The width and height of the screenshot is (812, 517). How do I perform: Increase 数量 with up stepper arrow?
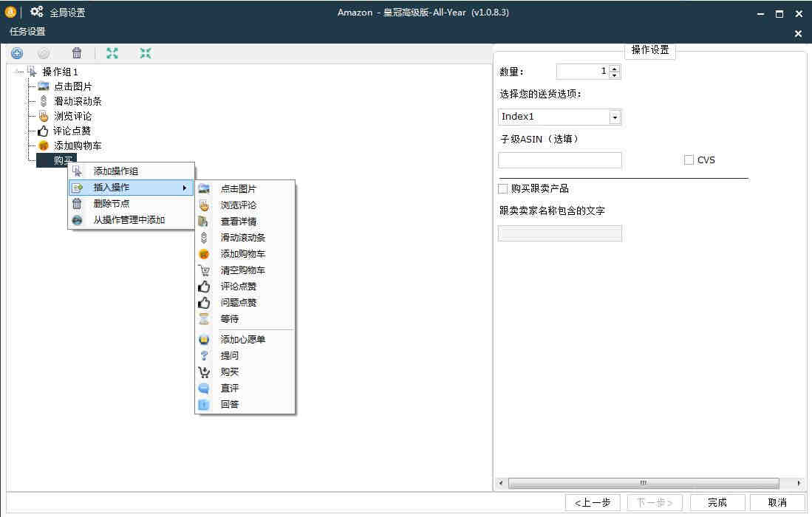[x=614, y=68]
